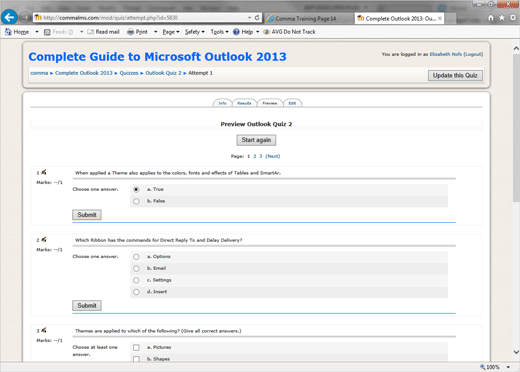Click the scrollbar down arrow

(x=516, y=352)
